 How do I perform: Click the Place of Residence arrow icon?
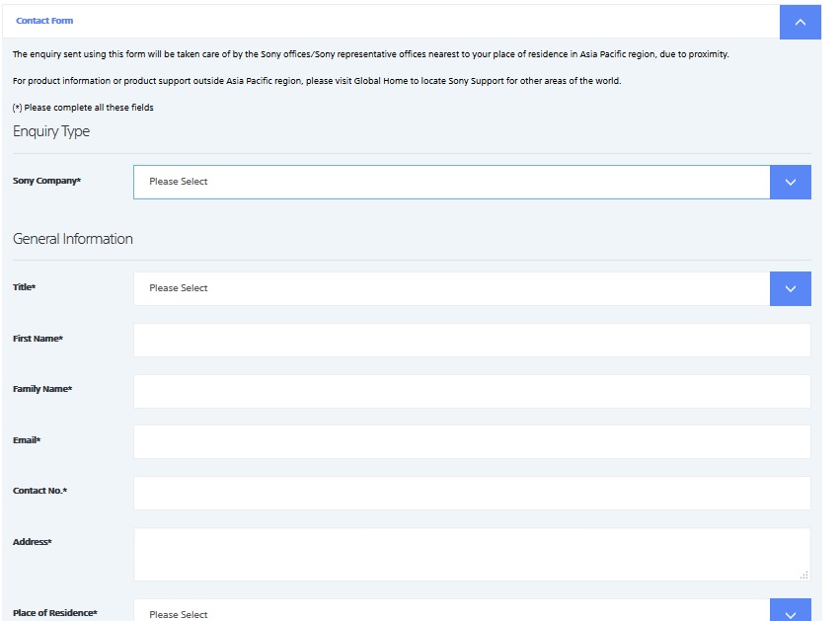pos(790,612)
